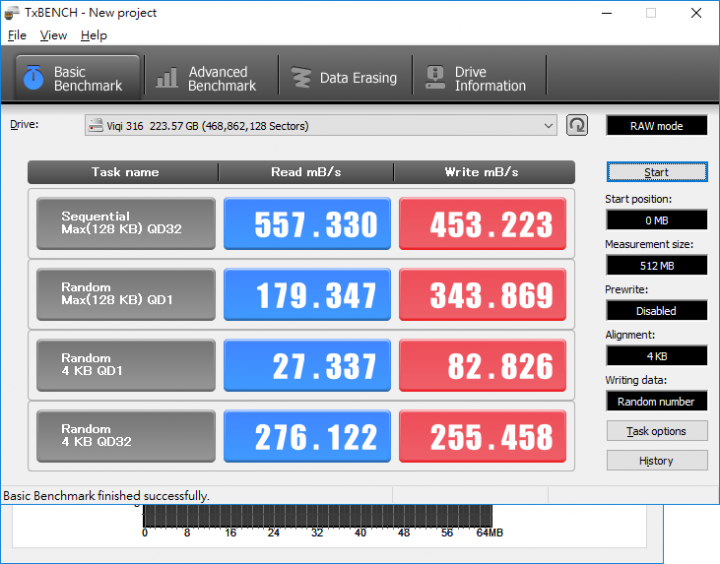This screenshot has height=564, width=720.
Task: Select the Random 4 KB QD32 task
Action: [126, 436]
